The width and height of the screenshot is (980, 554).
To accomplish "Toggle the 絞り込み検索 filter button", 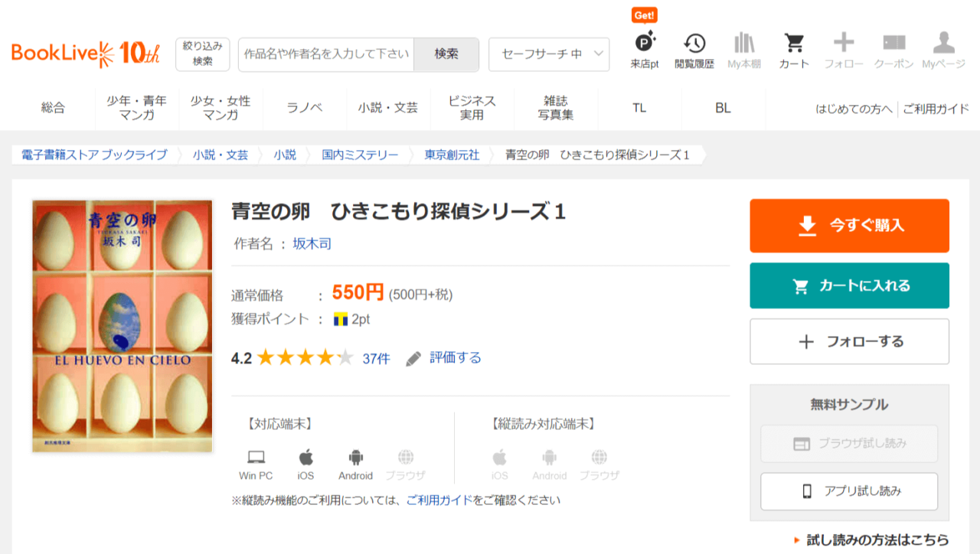I will tap(202, 54).
